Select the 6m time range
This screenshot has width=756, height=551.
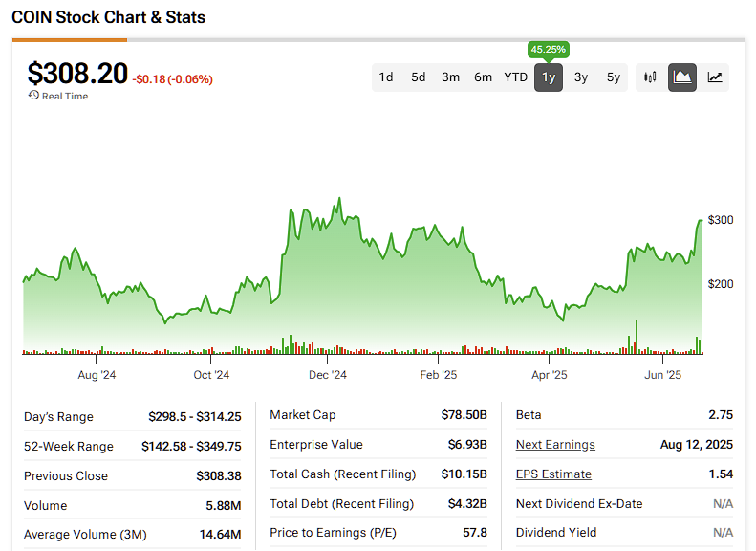click(484, 77)
